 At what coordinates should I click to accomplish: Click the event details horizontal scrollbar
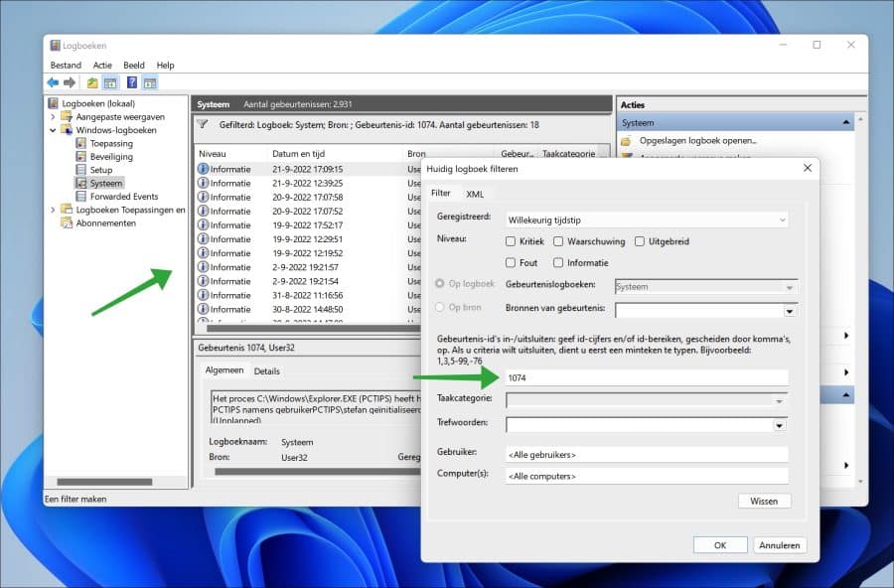tap(318, 472)
